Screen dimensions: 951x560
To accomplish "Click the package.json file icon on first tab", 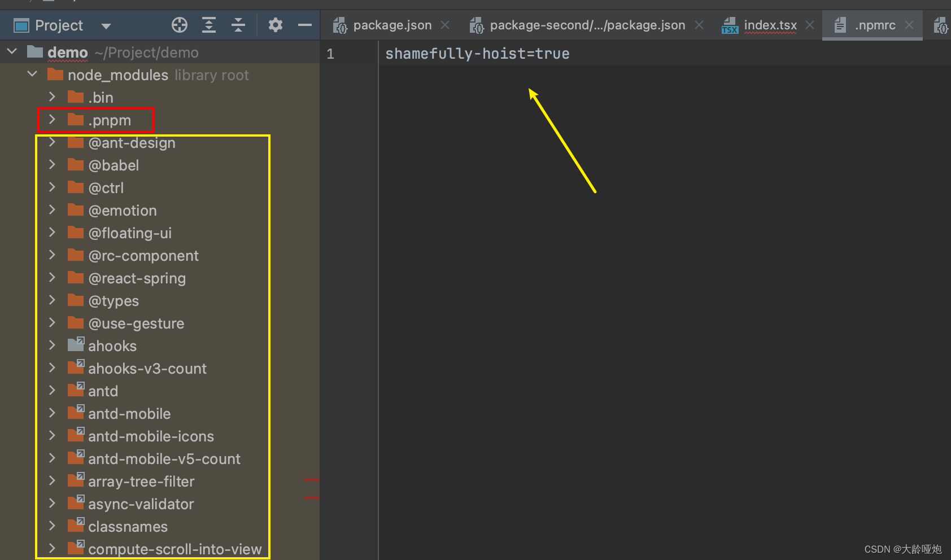I will point(340,25).
